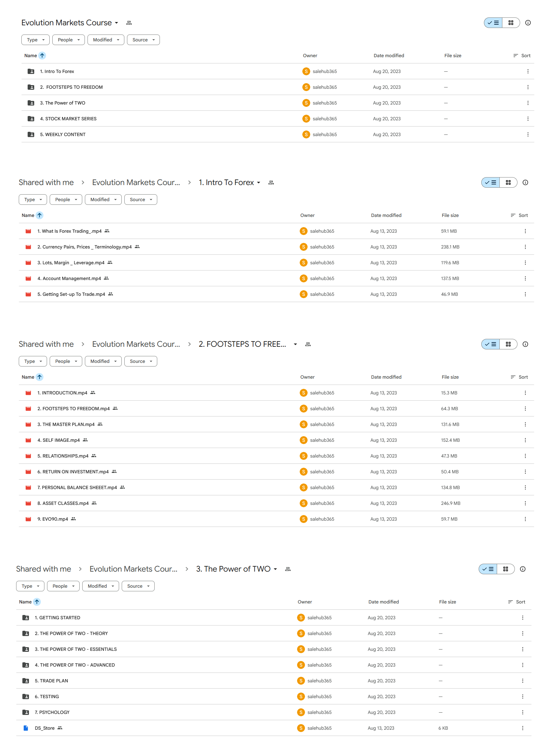Open the People filter in FOOTSTEPS TO FREE... panel
This screenshot has height=756, width=554.
coord(66,362)
